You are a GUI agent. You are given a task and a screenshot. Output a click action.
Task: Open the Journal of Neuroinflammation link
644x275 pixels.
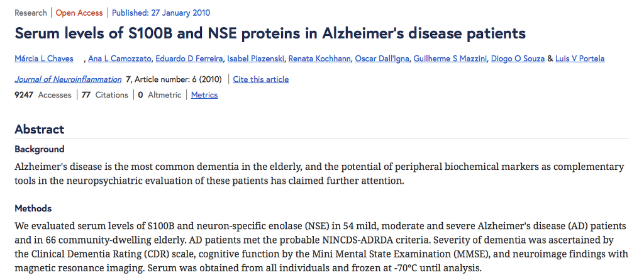pyautogui.click(x=68, y=79)
